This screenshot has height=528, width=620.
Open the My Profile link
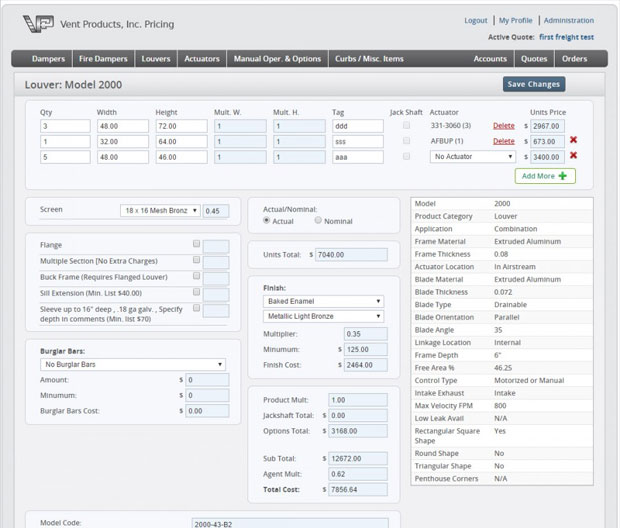[515, 20]
